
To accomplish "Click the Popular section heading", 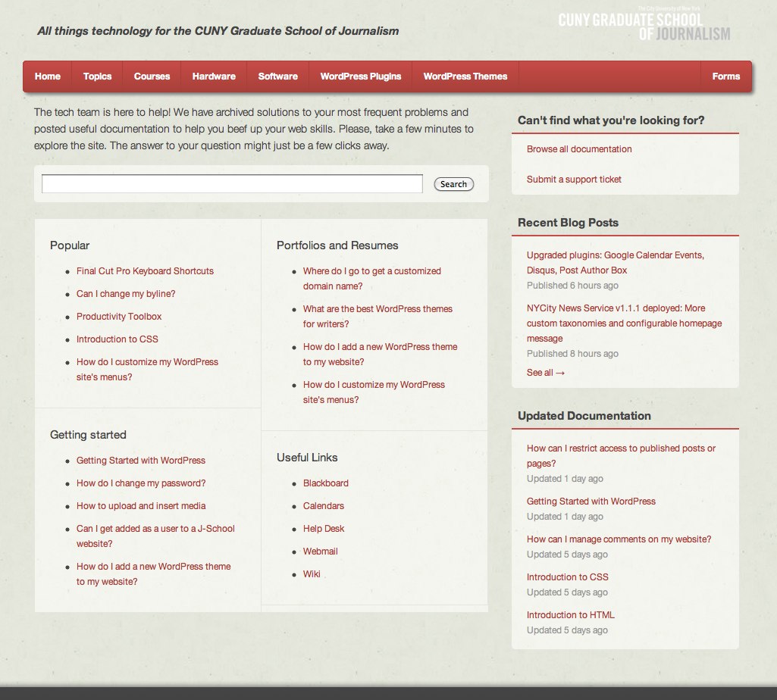I will point(70,245).
